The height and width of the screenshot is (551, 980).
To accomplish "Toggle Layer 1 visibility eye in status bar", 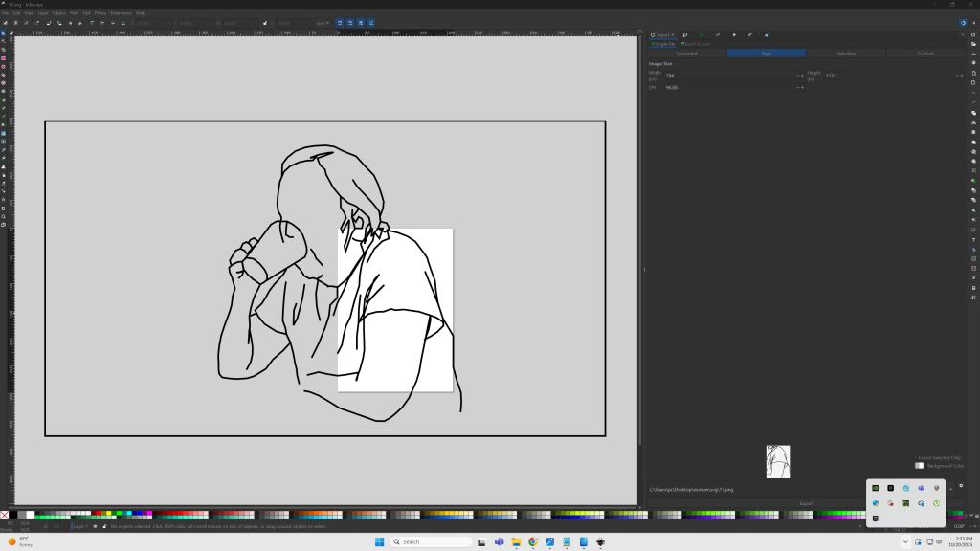I will (x=95, y=526).
